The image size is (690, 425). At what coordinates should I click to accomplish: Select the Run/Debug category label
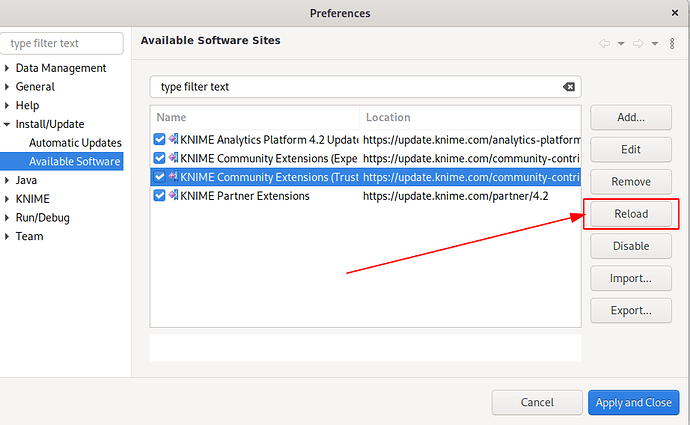[x=43, y=218]
